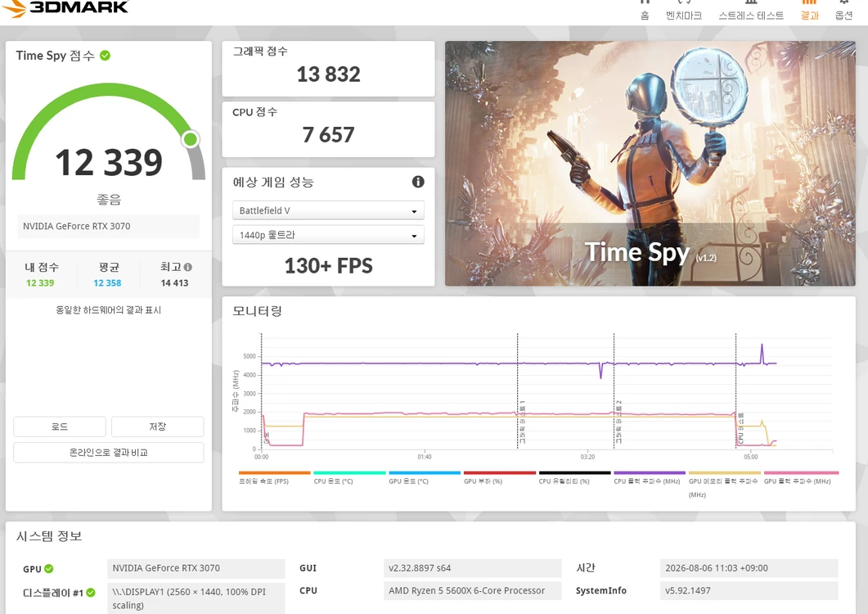The width and height of the screenshot is (868, 614).
Task: Toggle the GPU 온도 (°C) blue legend
Action: pos(425,477)
